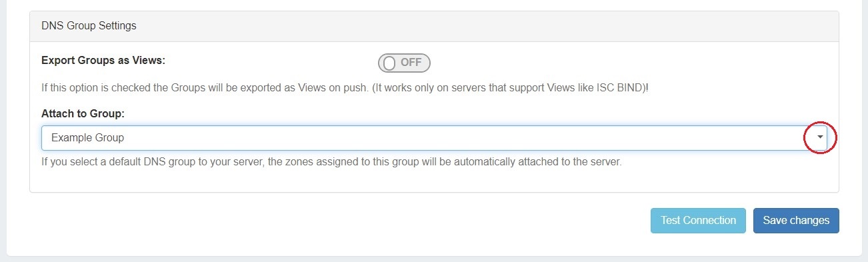Select the Example Group combo box

[x=435, y=137]
